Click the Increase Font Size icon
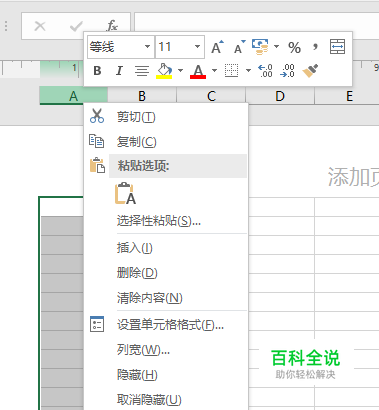The image size is (379, 410). [217, 47]
